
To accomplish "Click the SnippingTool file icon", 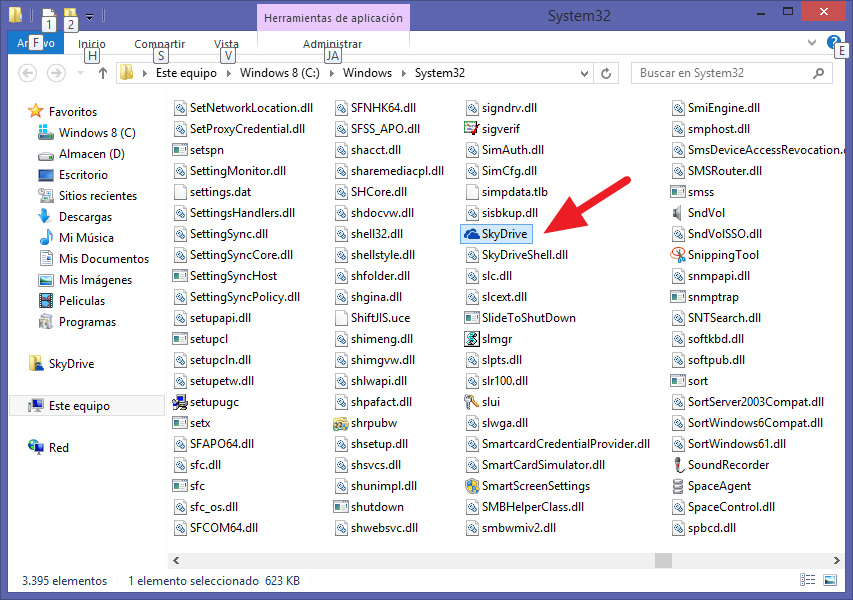I will [x=679, y=255].
